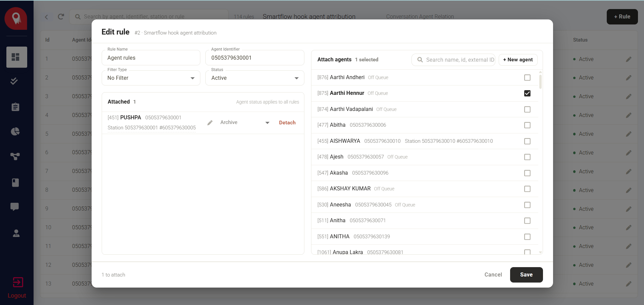This screenshot has height=305, width=644.
Task: Click edit pencil for rule row 13
Action: click(629, 284)
